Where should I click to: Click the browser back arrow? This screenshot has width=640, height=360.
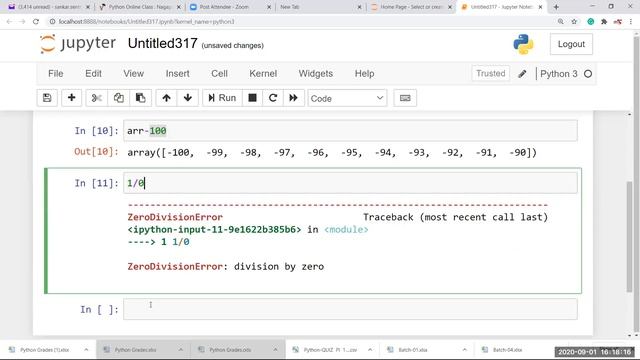(x=9, y=22)
